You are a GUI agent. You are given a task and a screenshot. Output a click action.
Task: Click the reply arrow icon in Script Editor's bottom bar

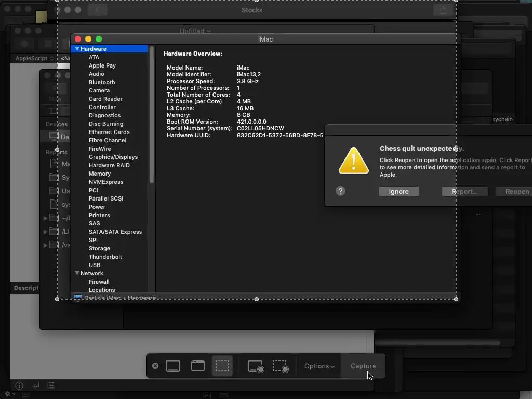(36, 385)
